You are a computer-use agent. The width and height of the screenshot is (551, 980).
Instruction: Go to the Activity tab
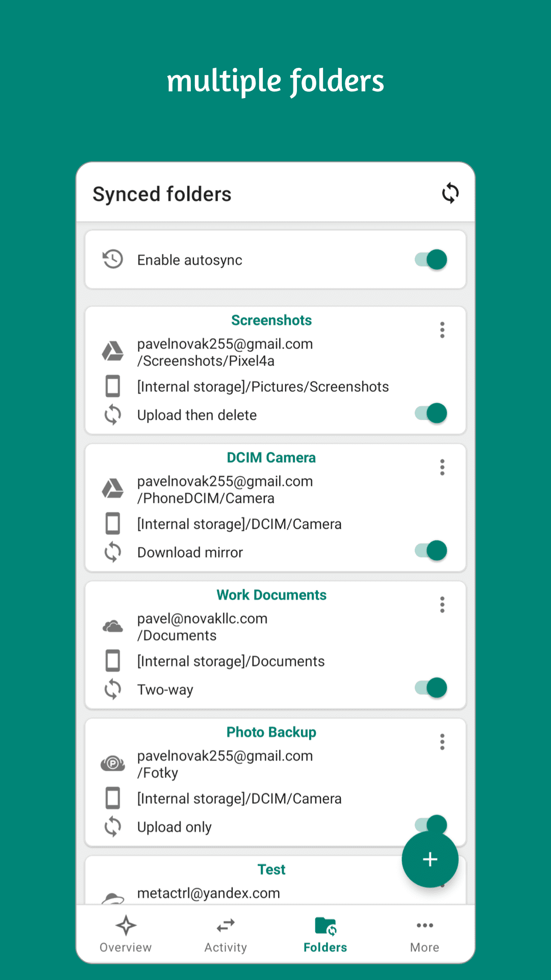(x=226, y=934)
